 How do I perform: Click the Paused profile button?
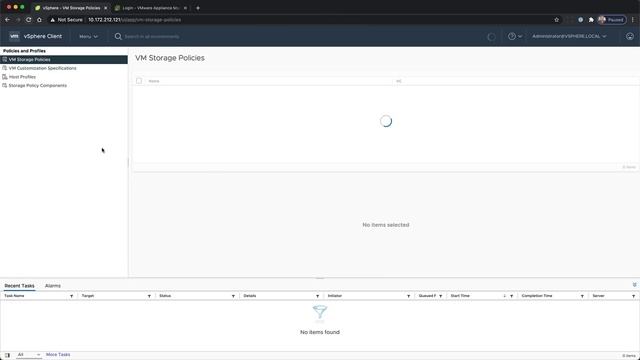[x=612, y=20]
